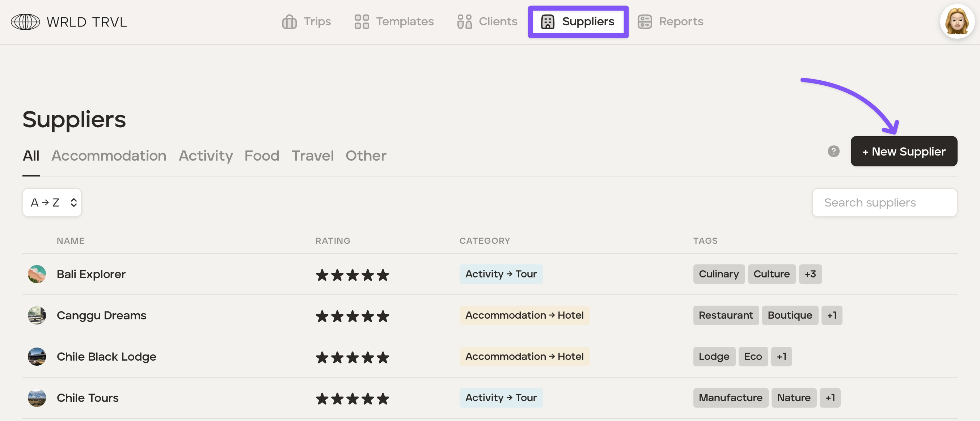Switch to the Food tab

[x=262, y=156]
